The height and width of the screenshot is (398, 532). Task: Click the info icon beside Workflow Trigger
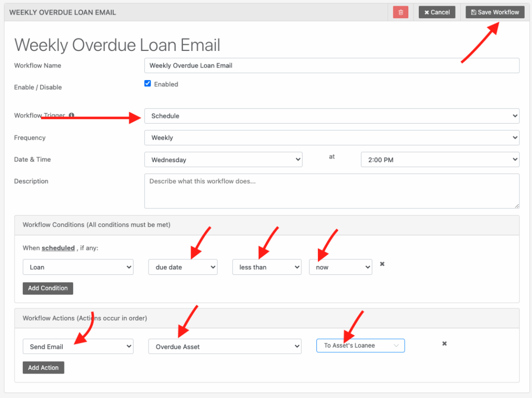tap(71, 115)
